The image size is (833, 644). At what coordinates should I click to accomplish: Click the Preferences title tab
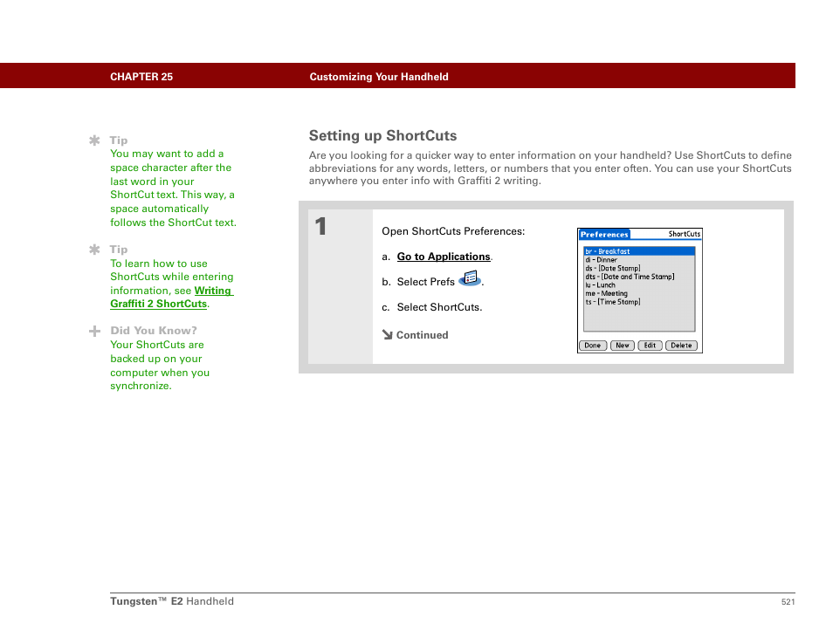coord(604,234)
